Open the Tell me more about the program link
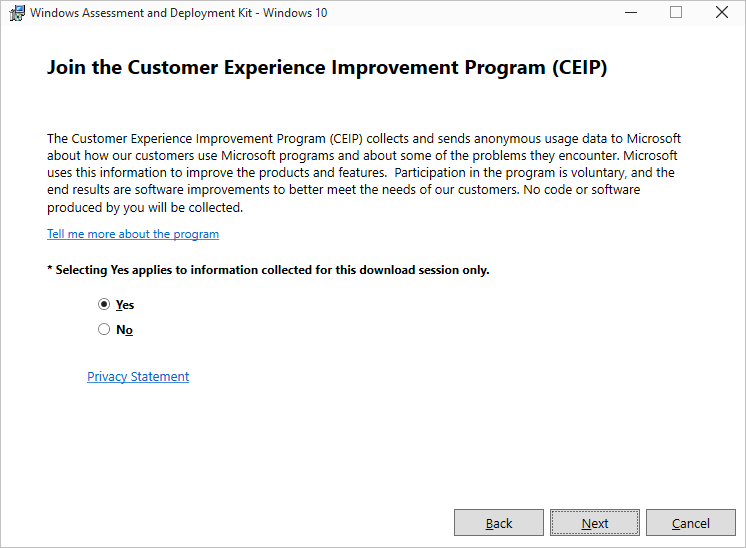This screenshot has width=746, height=548. pyautogui.click(x=133, y=234)
